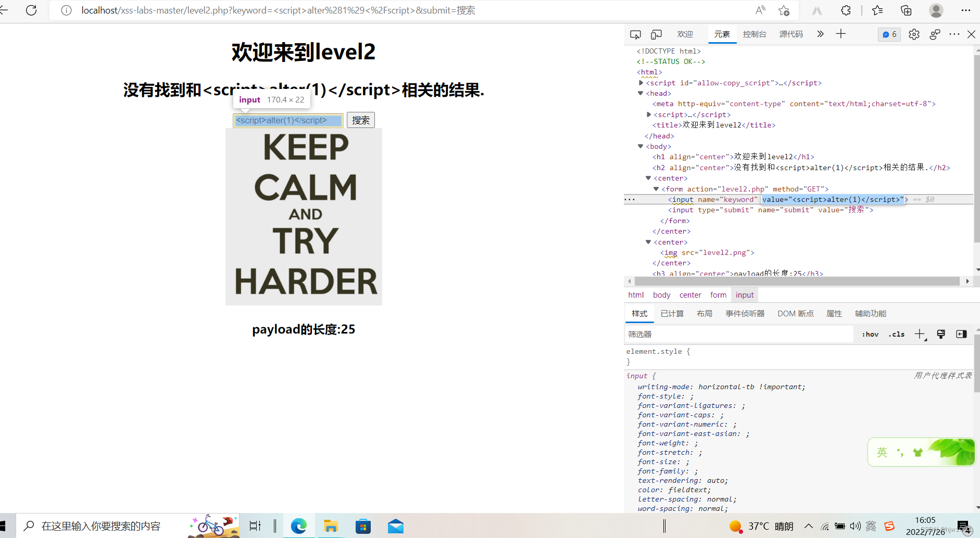Add a new DevTools tool with plus icon
The image size is (980, 538).
[x=841, y=34]
